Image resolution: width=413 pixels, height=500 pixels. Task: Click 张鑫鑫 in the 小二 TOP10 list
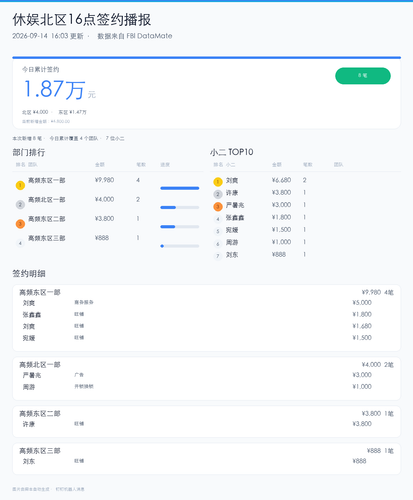click(235, 217)
